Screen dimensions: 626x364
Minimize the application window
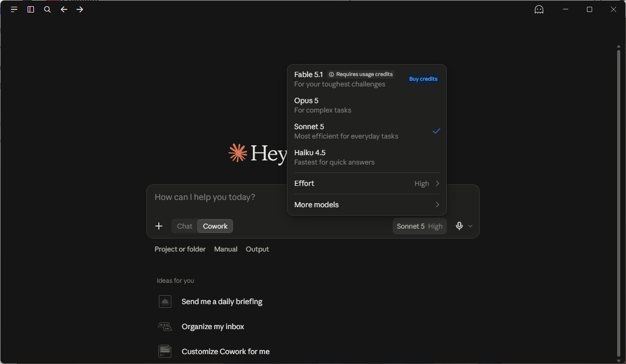coord(566,9)
